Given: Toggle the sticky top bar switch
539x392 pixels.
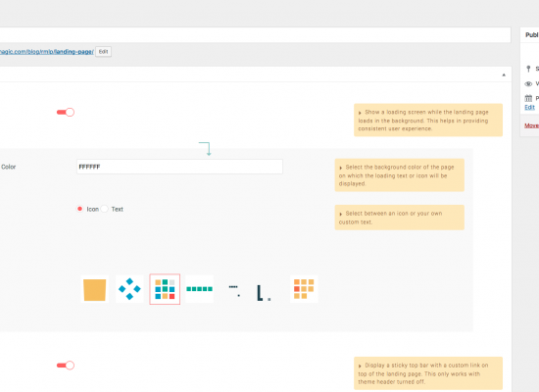Looking at the screenshot, I should click(x=66, y=366).
